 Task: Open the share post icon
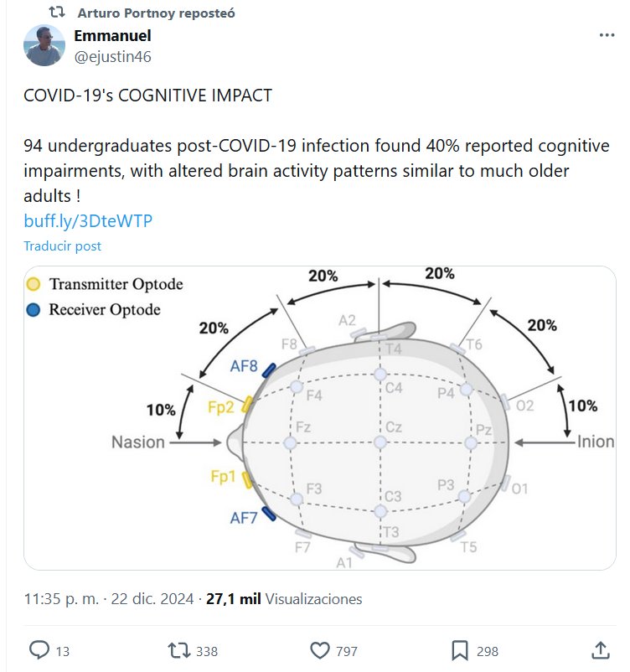[x=600, y=650]
